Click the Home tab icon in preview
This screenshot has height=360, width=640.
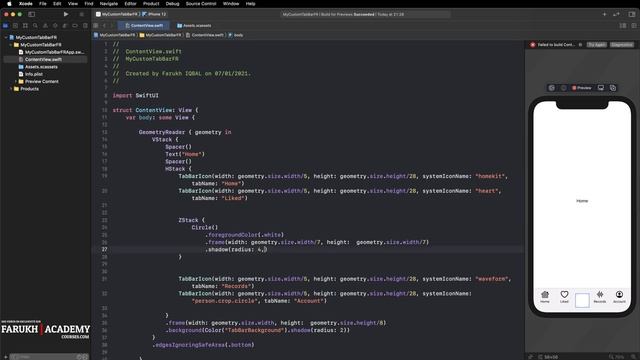click(x=545, y=295)
